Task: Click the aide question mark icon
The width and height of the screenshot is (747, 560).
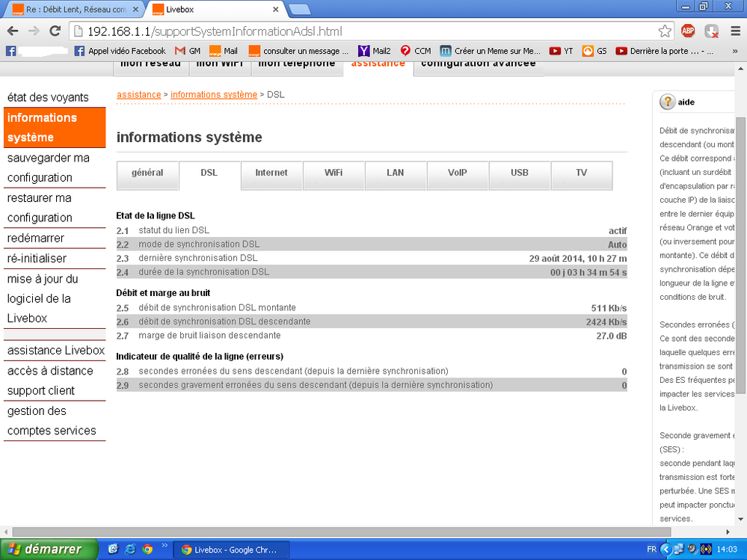Action: (667, 102)
